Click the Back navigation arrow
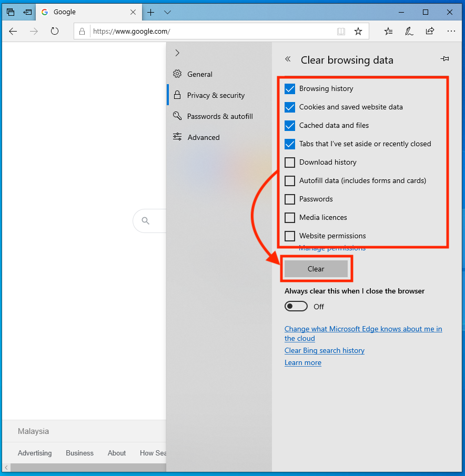The height and width of the screenshot is (476, 465). (13, 32)
